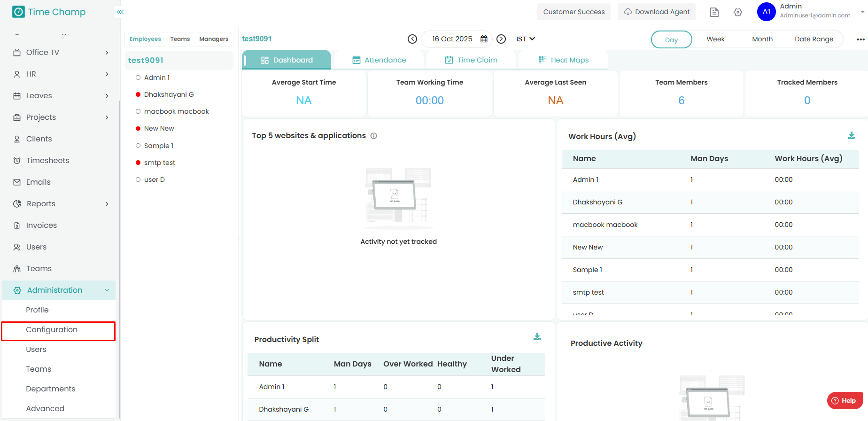Select the Teams tab beside Employees
Screen dimensions: 868x421
(180, 39)
